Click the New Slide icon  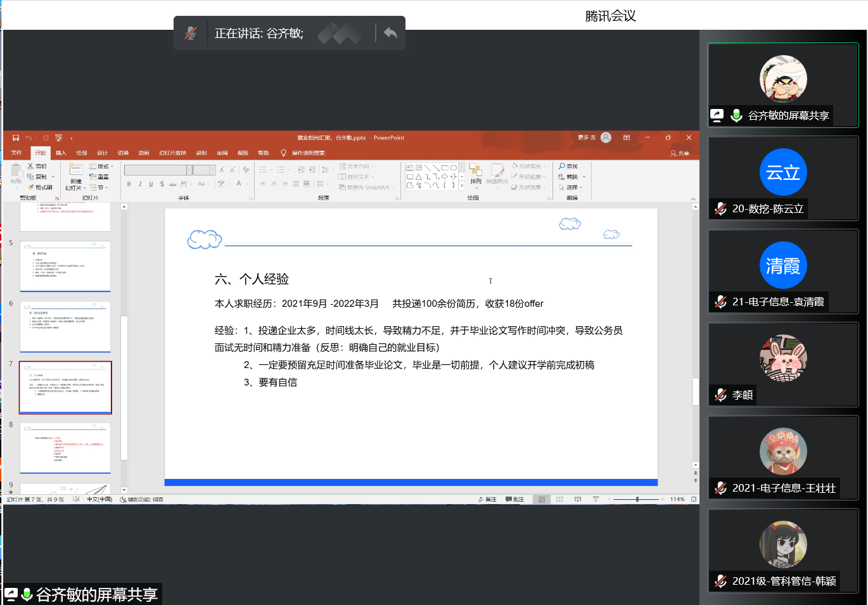(75, 170)
